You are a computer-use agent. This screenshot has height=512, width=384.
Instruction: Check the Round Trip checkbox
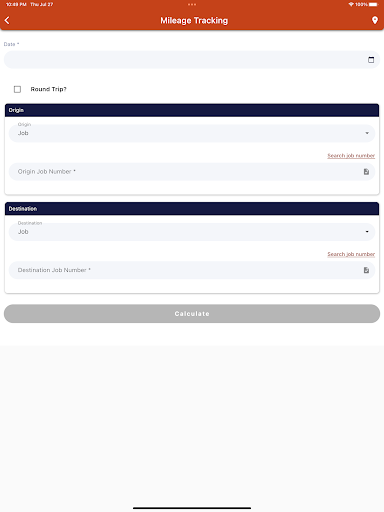(17, 89)
